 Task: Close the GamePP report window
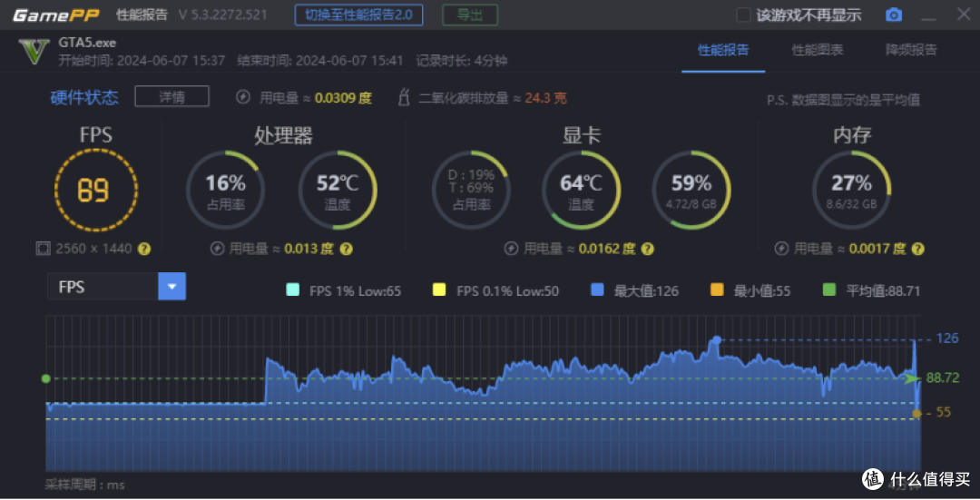pyautogui.click(x=964, y=15)
